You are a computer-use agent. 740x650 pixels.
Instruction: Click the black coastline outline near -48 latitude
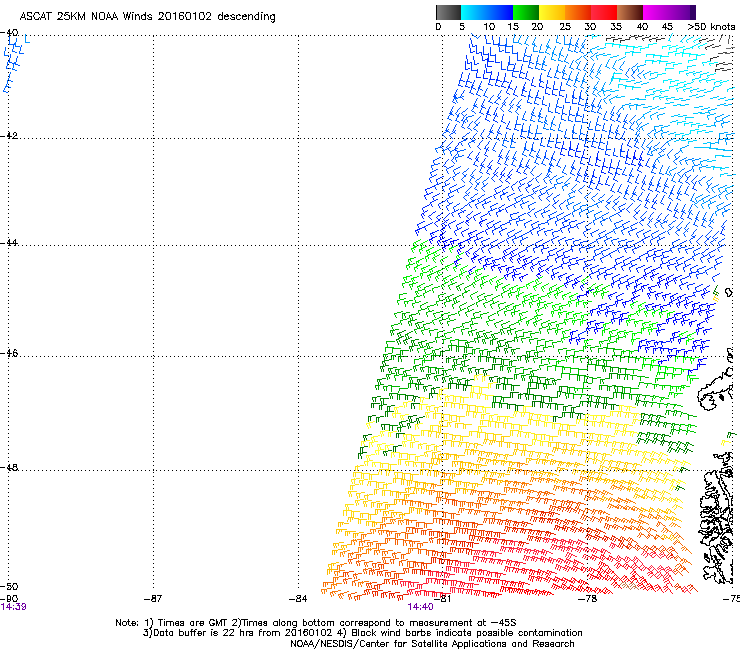(x=717, y=517)
